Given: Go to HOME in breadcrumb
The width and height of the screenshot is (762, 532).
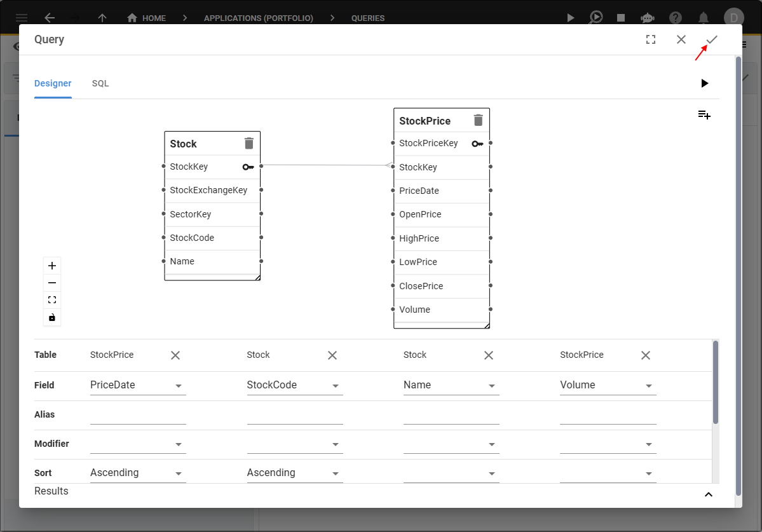Looking at the screenshot, I should point(146,18).
